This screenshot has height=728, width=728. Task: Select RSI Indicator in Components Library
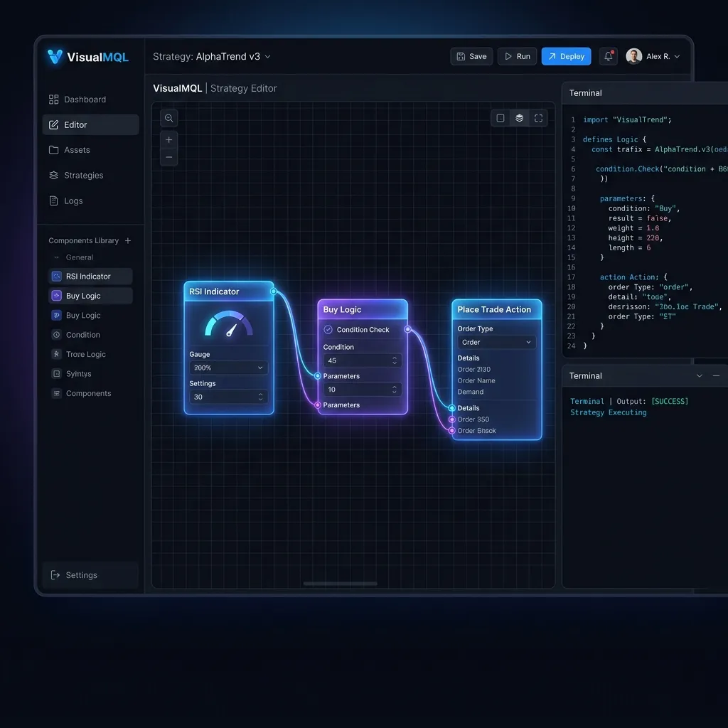90,277
